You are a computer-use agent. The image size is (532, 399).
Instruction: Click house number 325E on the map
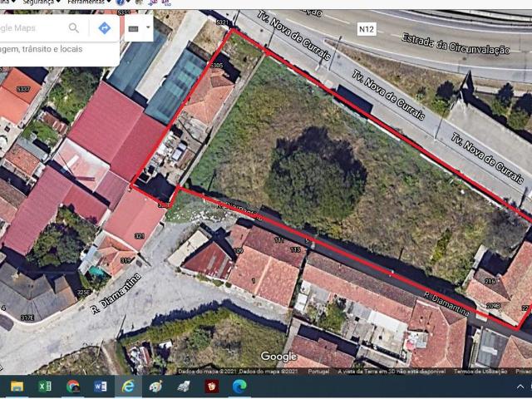83,292
